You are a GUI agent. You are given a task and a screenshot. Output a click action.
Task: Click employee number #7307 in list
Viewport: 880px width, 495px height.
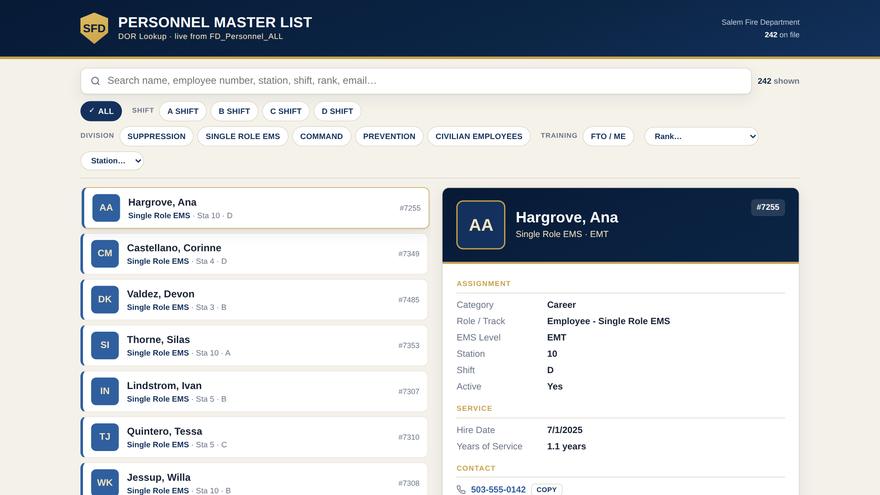point(409,392)
